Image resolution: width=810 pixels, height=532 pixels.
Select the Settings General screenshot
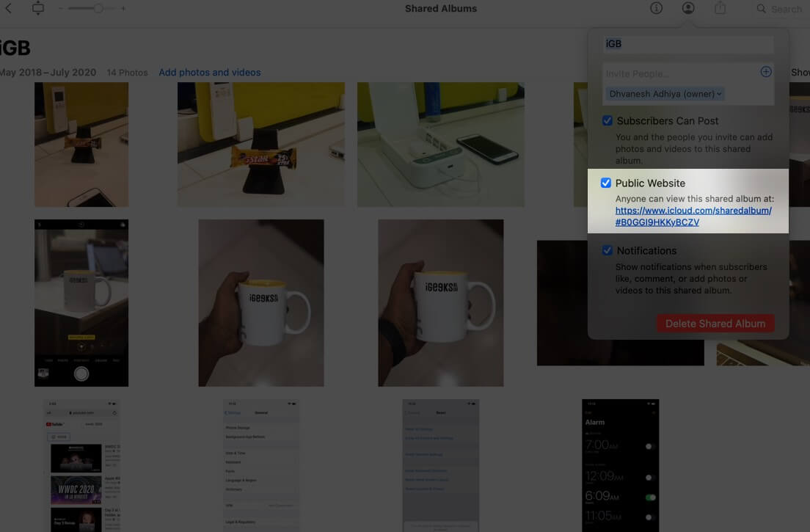point(261,465)
